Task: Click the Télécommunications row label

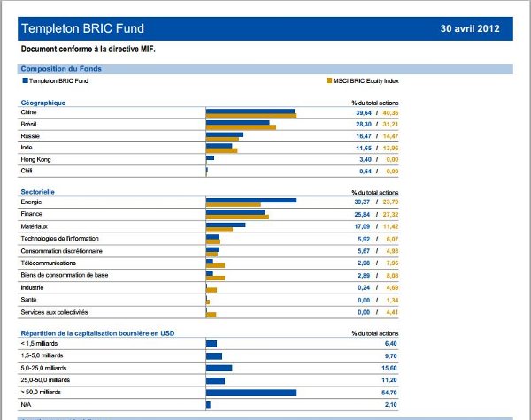Action: click(48, 263)
